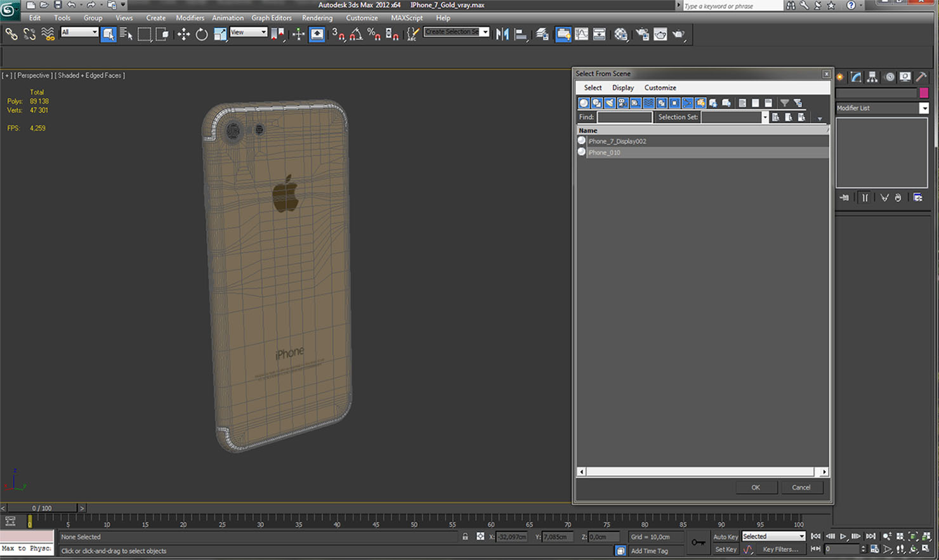This screenshot has height=560, width=939.
Task: Activate the Bind to Space Warp tool
Action: [48, 34]
